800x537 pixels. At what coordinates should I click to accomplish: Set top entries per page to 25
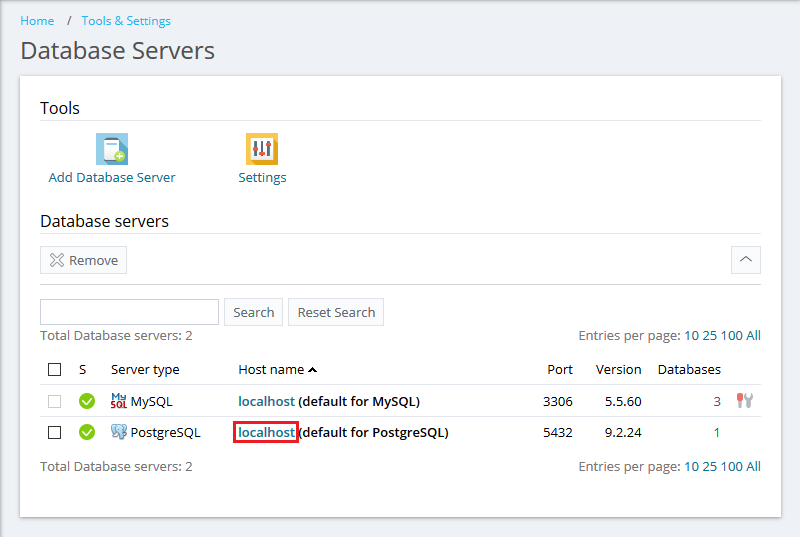point(709,336)
